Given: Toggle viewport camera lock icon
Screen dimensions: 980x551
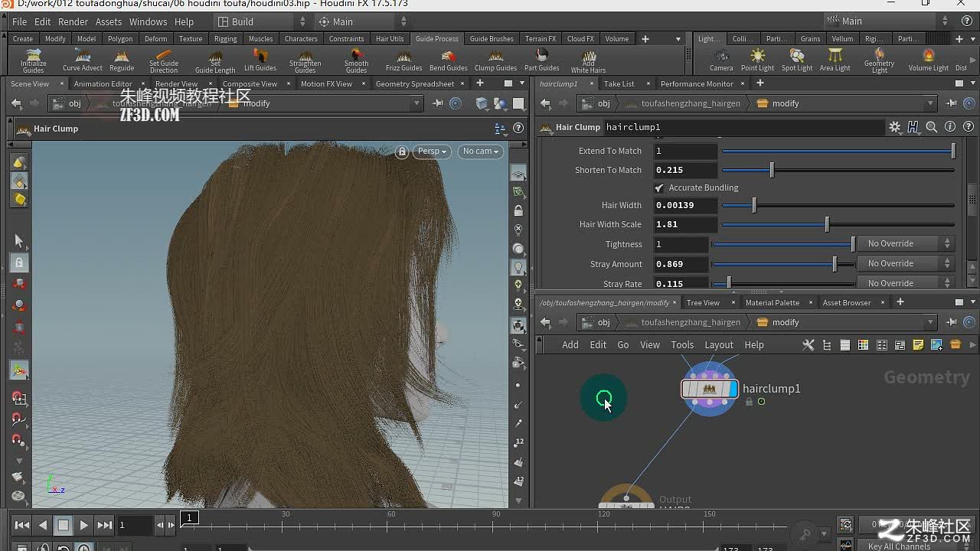Looking at the screenshot, I should pyautogui.click(x=401, y=152).
